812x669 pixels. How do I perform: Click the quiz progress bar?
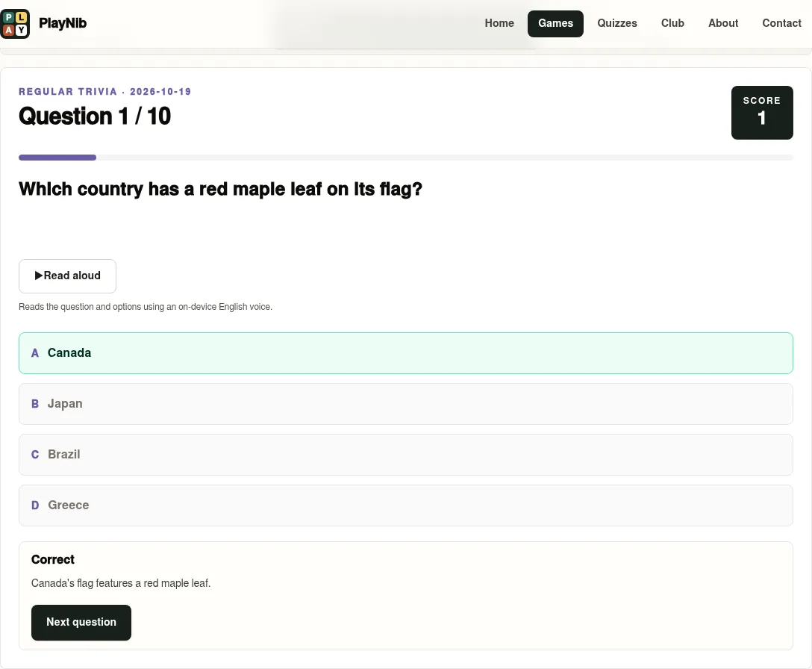tap(405, 158)
